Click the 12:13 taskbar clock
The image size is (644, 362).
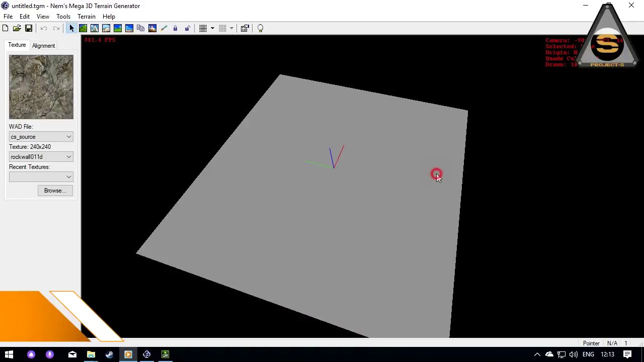607,354
